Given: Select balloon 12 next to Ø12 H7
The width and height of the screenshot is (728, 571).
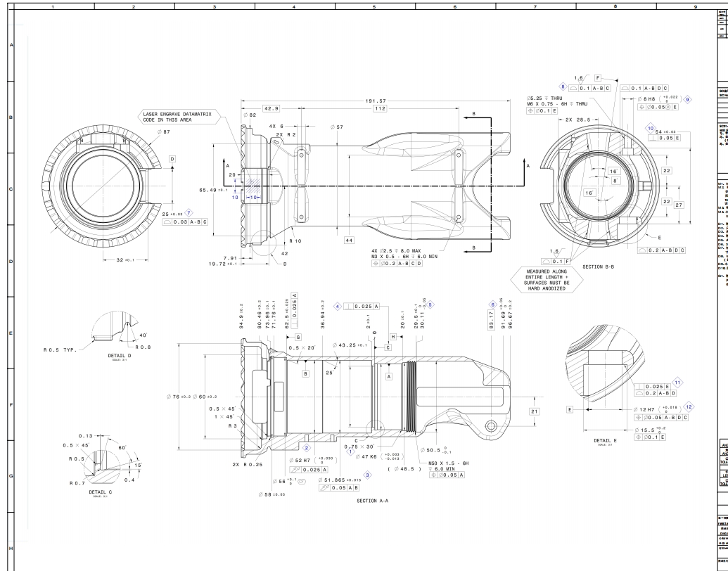Looking at the screenshot, I should point(693,448).
